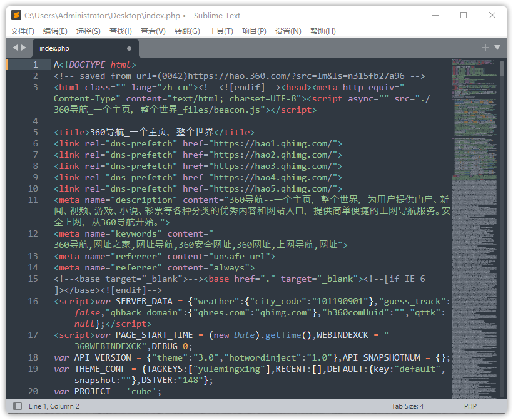Click THEME_CONF variable on line 19

100,369
